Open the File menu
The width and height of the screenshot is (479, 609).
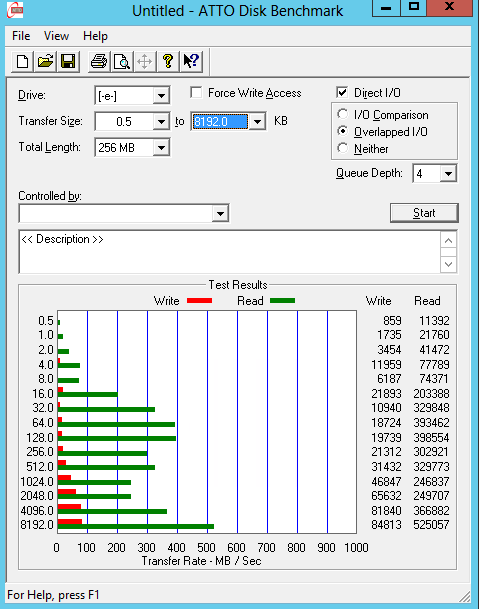(21, 36)
